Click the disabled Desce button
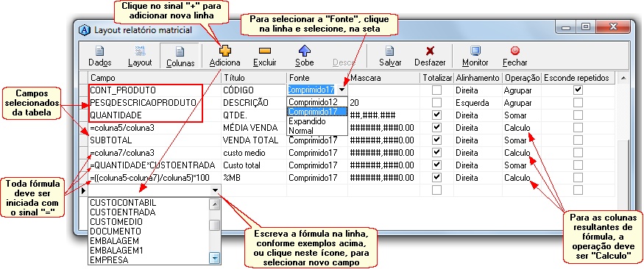644x269 pixels. (x=344, y=55)
